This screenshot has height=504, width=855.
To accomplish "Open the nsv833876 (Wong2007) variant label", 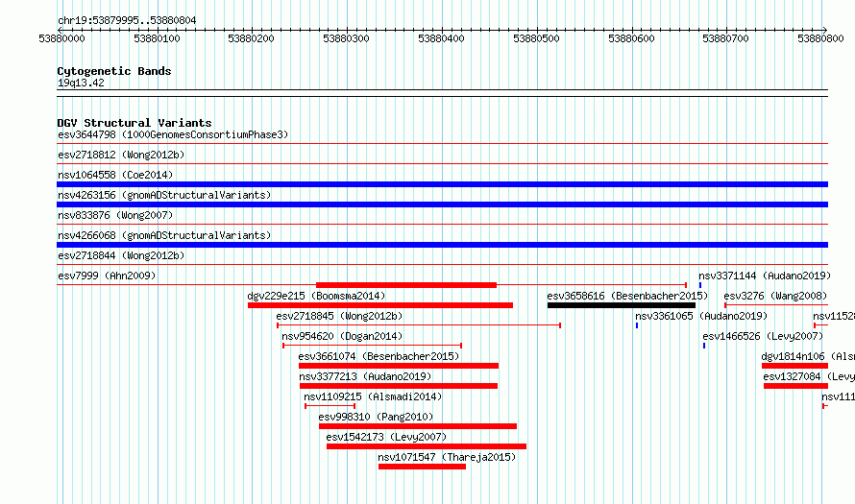I will click(x=115, y=215).
